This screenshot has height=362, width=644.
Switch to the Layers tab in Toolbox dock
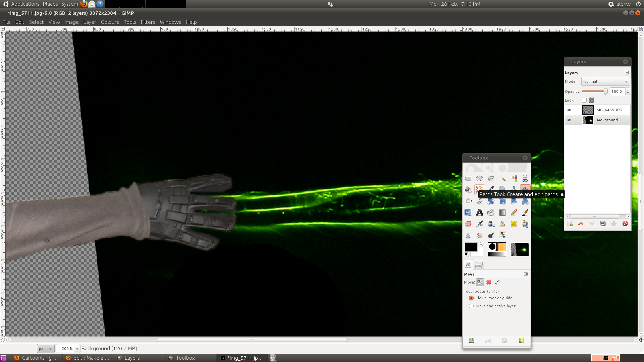[x=479, y=265]
